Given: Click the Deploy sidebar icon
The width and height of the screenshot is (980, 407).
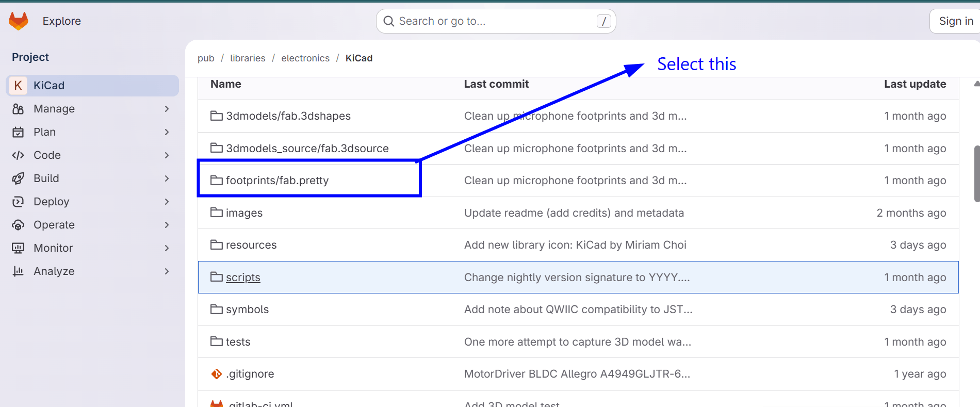Looking at the screenshot, I should pyautogui.click(x=18, y=202).
